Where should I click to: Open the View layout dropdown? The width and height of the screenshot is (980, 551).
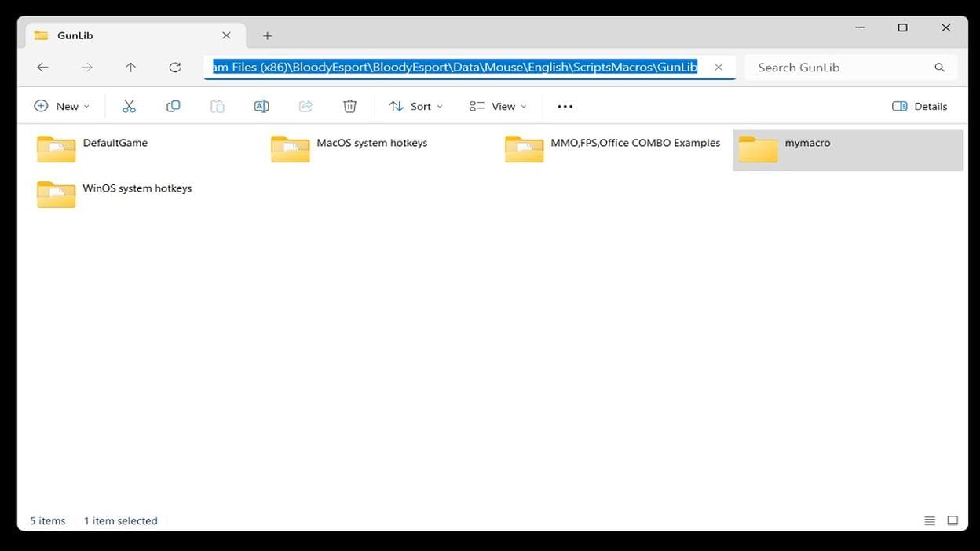pos(498,106)
